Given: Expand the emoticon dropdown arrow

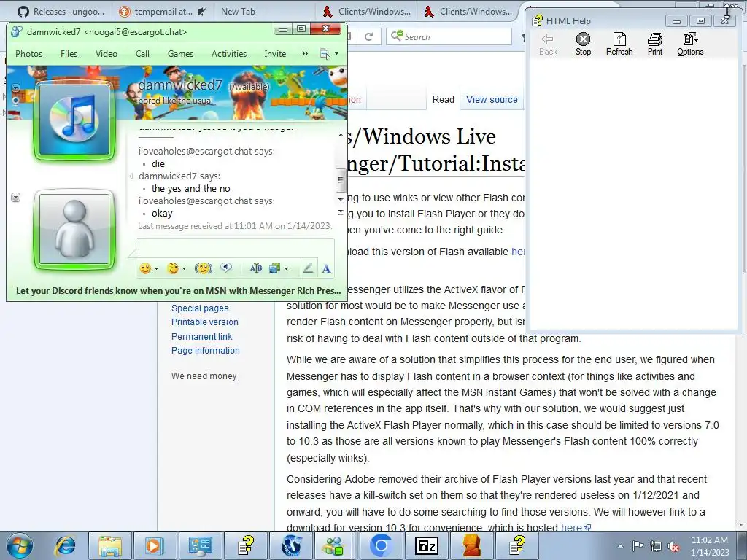Looking at the screenshot, I should click(x=157, y=269).
